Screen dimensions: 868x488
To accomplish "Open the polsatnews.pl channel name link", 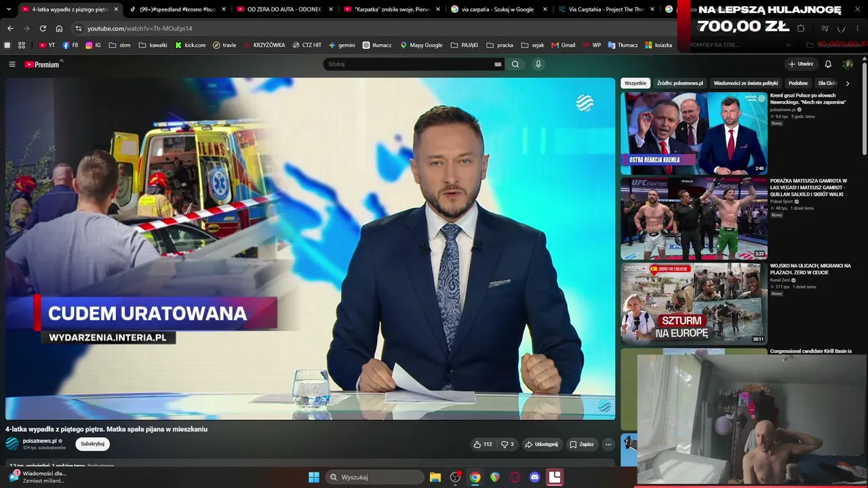I will tap(40, 441).
